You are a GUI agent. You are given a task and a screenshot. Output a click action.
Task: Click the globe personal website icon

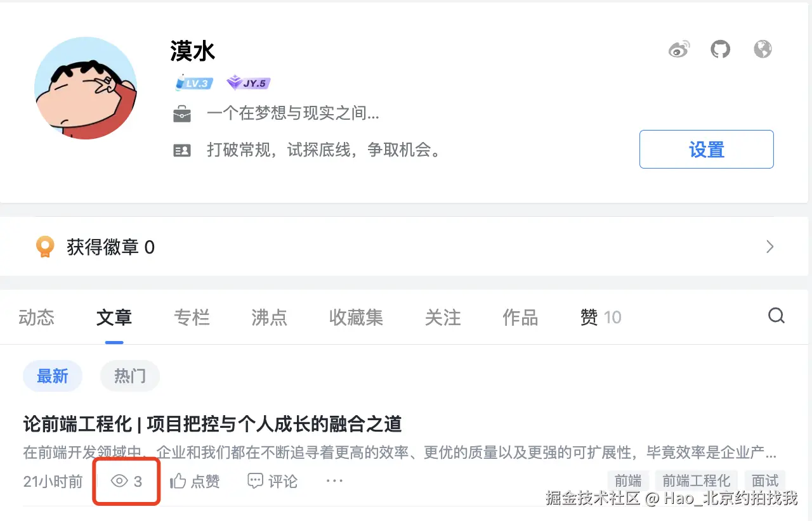pyautogui.click(x=763, y=48)
